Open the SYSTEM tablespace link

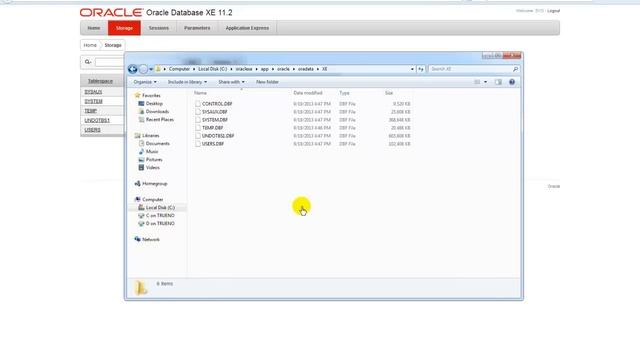tap(93, 102)
